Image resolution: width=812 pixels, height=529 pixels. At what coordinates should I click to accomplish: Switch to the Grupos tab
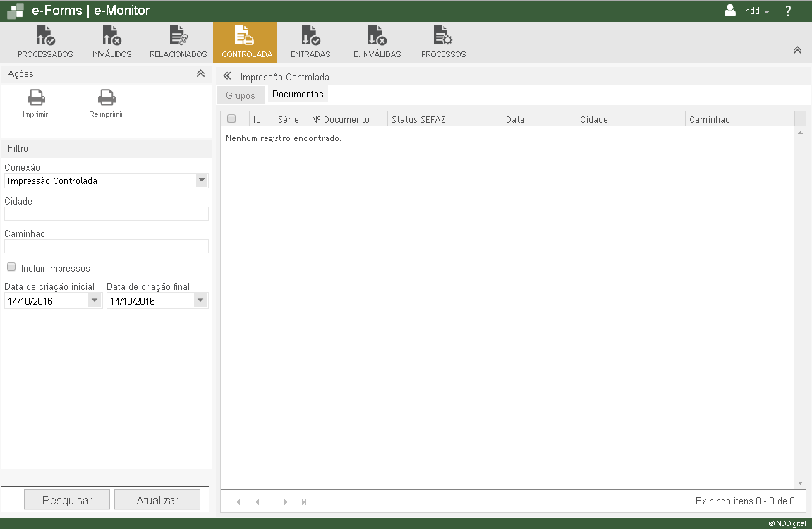click(241, 95)
